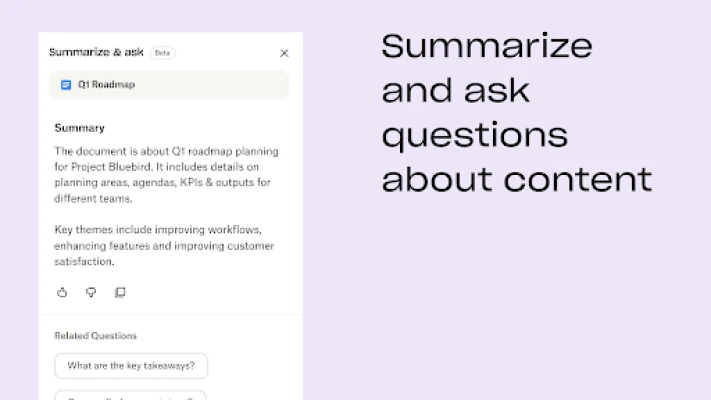This screenshot has height=400, width=711.
Task: Copy the summary using the copy icon
Action: [120, 293]
